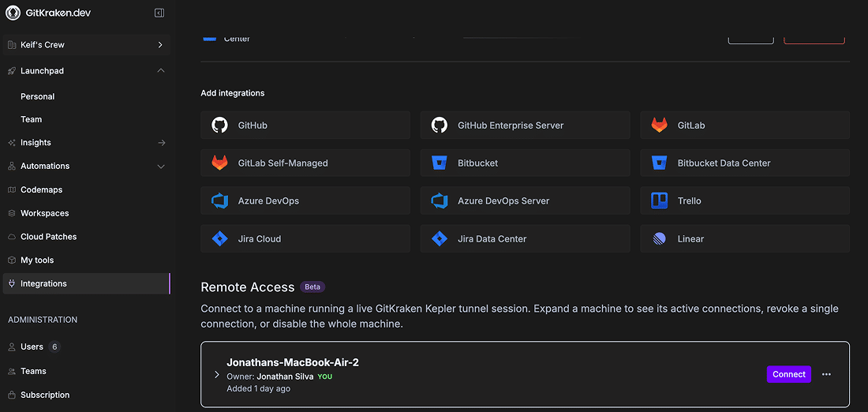
Task: Go to the Codemaps page
Action: click(86, 190)
